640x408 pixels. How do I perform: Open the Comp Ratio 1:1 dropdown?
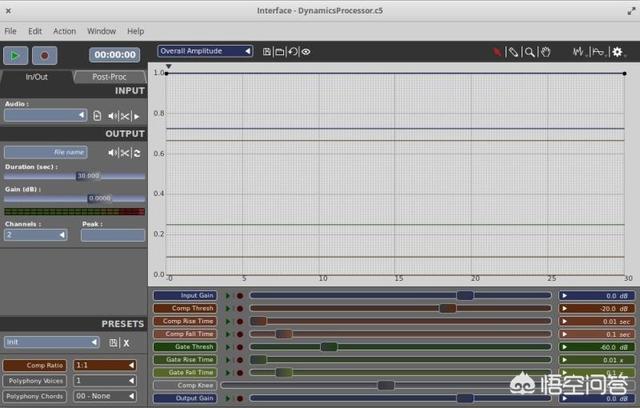click(x=104, y=366)
